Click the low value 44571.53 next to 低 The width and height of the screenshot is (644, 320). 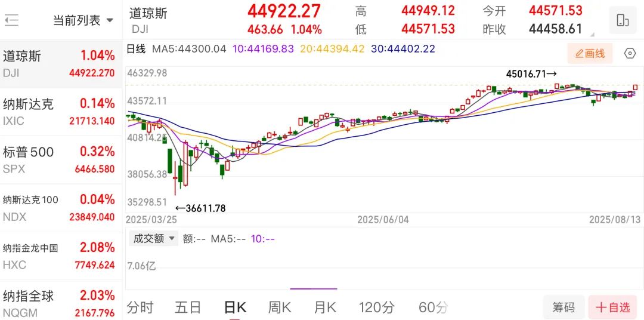pos(428,29)
